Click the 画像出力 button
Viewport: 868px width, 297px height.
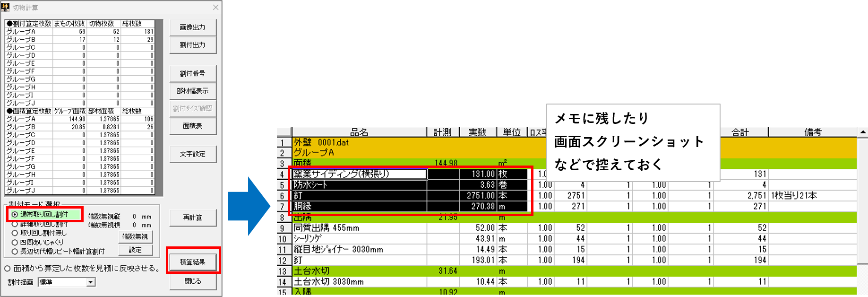(193, 27)
